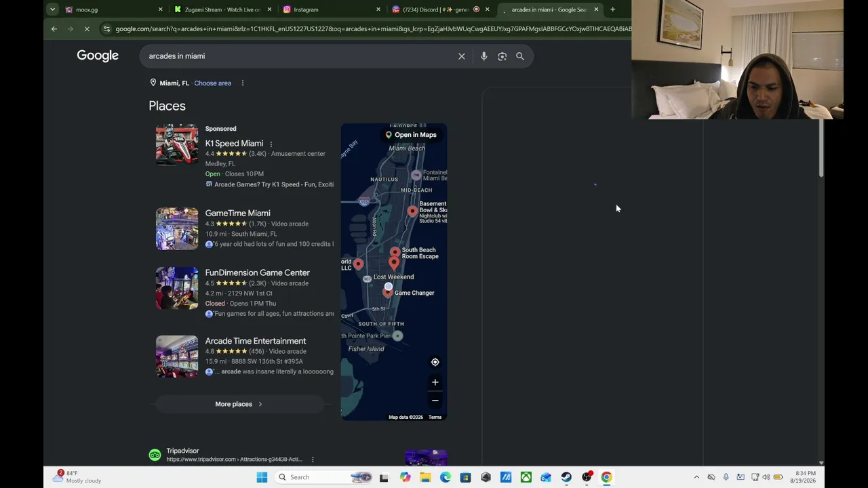Click the K1 Speed Miami thumbnail

click(177, 144)
